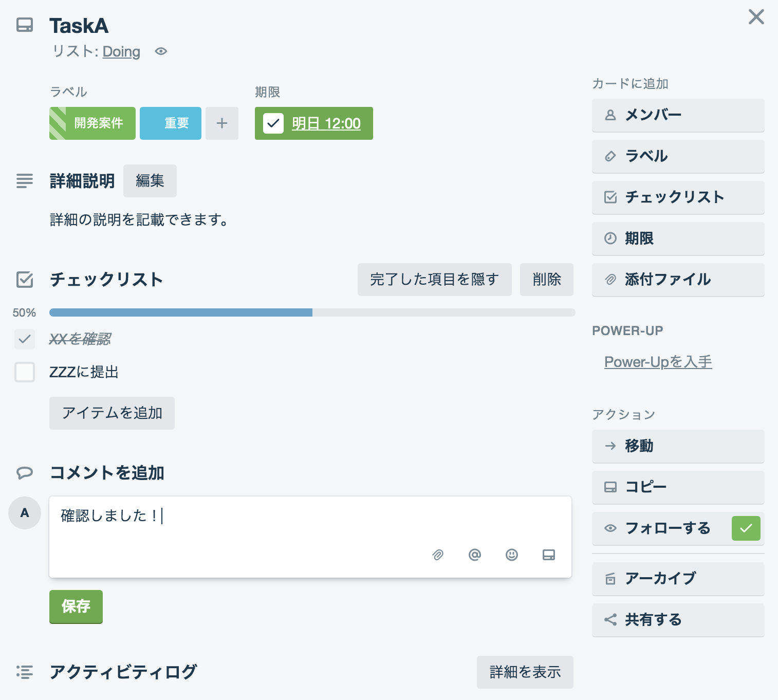Click user avatar A beside comment box
This screenshot has width=778, height=700.
(x=25, y=513)
